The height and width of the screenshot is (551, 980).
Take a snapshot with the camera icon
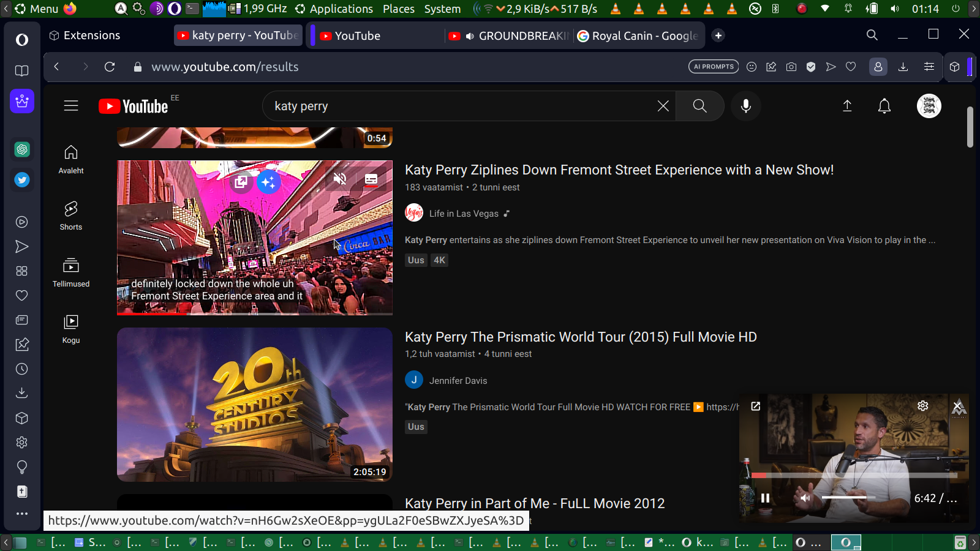[791, 67]
